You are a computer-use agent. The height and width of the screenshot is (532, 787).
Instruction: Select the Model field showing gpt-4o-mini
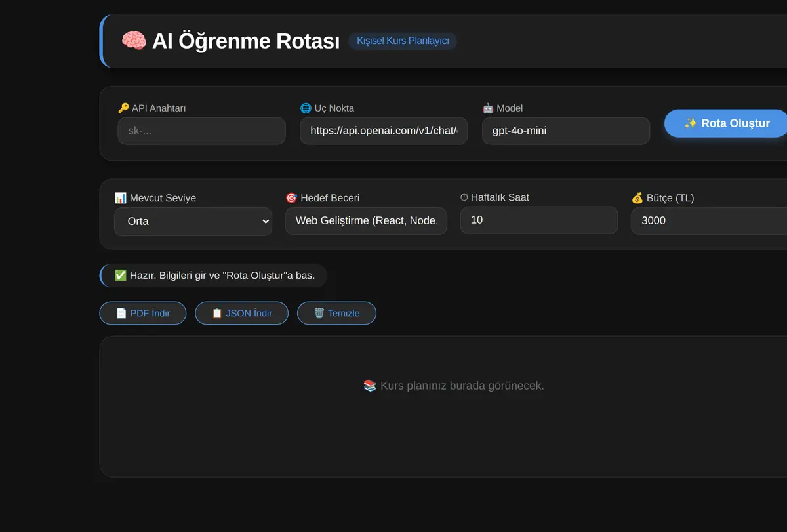coord(566,131)
